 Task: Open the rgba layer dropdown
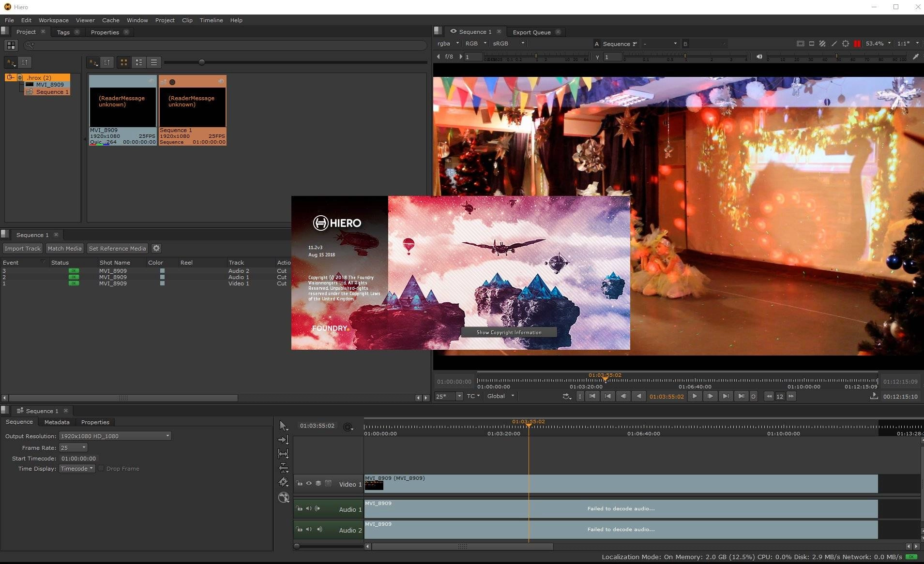point(448,44)
